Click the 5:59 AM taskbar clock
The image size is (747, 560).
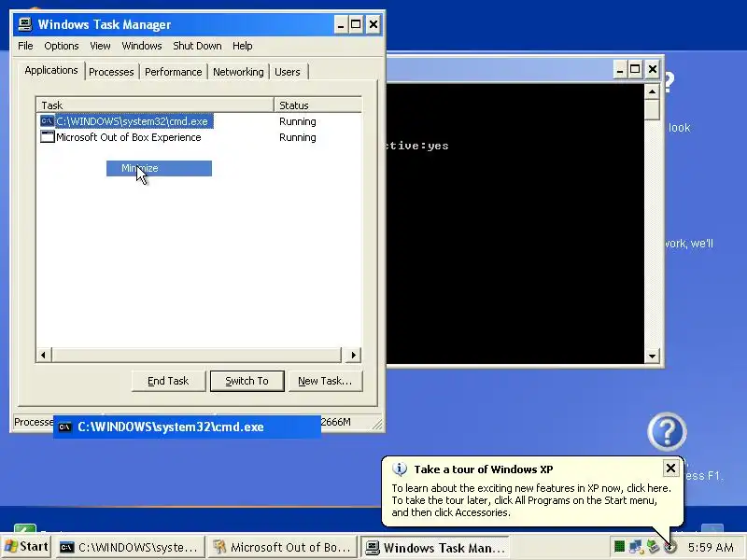711,547
